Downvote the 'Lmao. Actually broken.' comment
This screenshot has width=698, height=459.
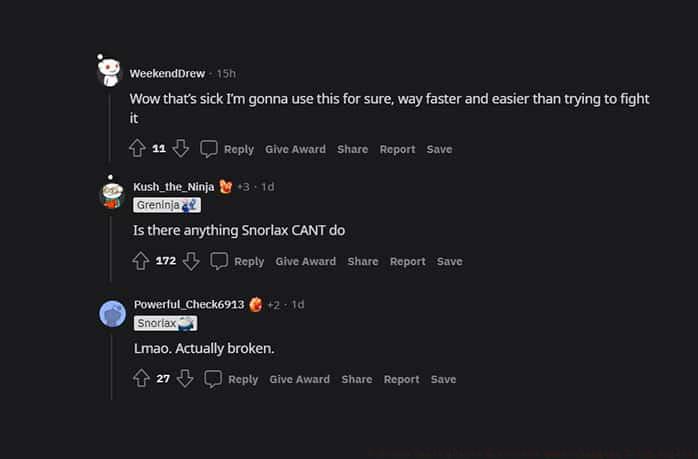(x=185, y=379)
